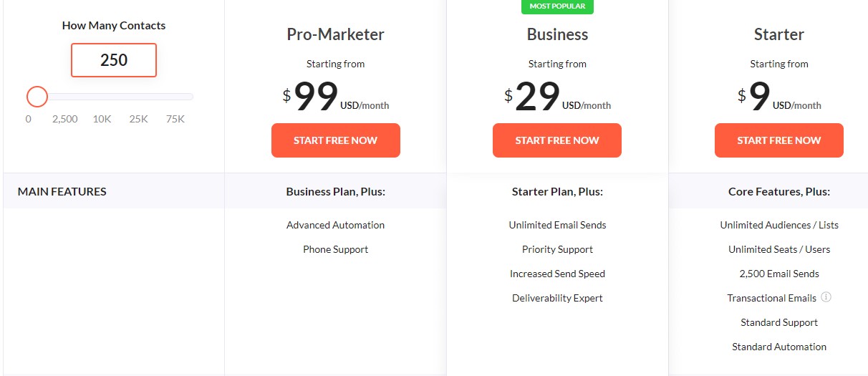The width and height of the screenshot is (868, 376).
Task: Click the 2,500 mark on contacts slider
Action: (x=64, y=119)
